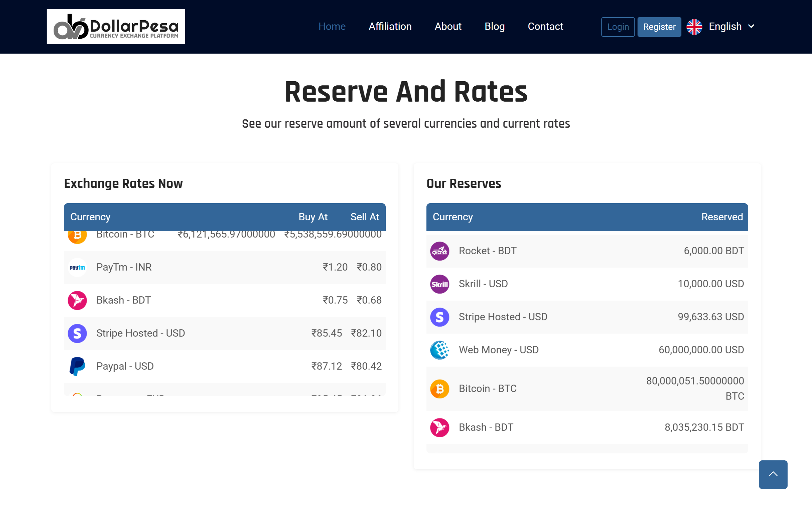Click the Bkash icon in Our Reserves
812x508 pixels.
[440, 427]
